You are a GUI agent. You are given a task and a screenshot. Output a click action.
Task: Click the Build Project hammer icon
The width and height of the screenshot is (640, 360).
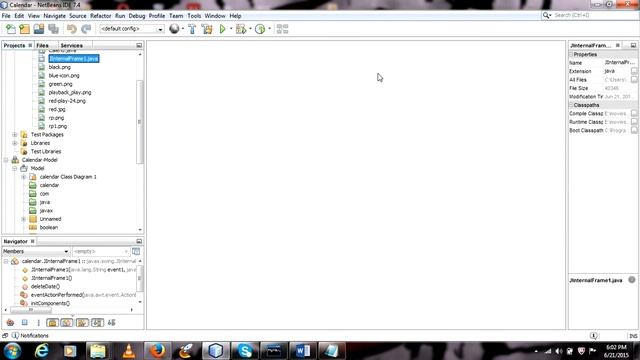click(192, 29)
